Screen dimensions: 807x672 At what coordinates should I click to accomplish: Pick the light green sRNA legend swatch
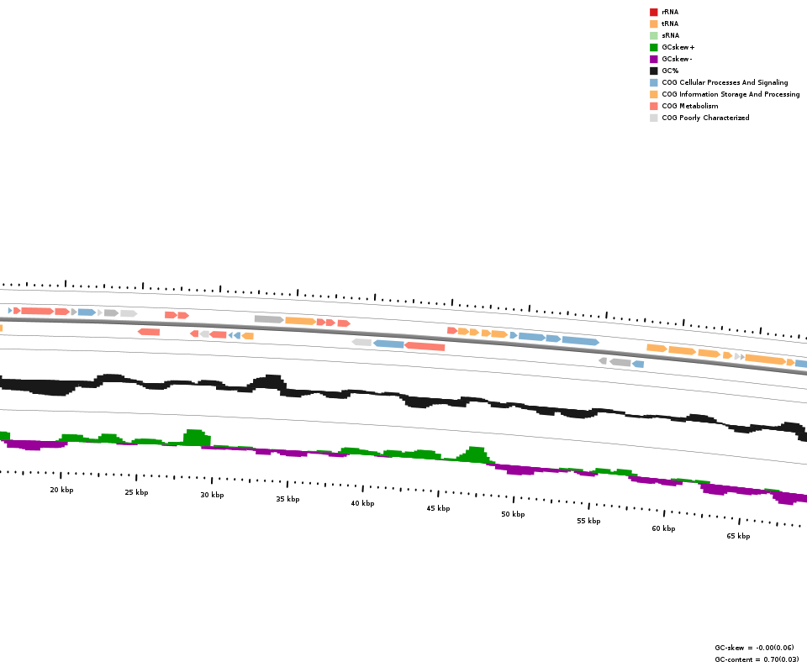654,35
